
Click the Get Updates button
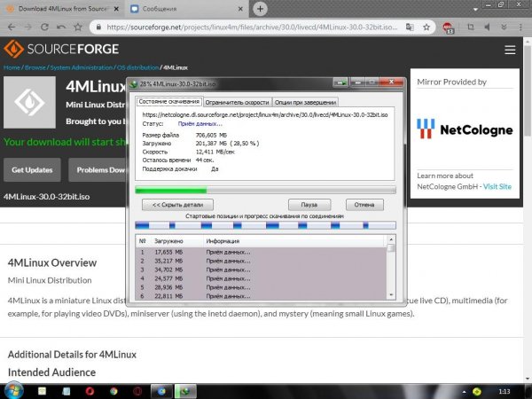pyautogui.click(x=32, y=170)
